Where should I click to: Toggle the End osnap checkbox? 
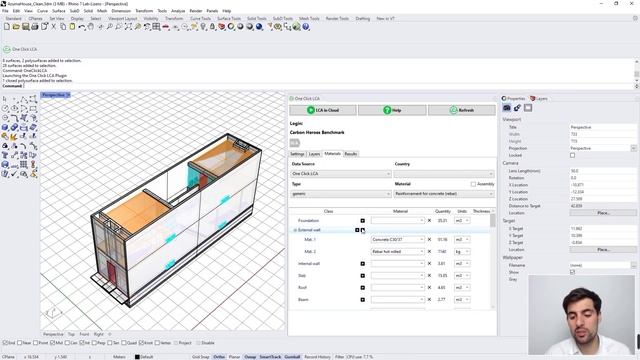pyautogui.click(x=5, y=343)
